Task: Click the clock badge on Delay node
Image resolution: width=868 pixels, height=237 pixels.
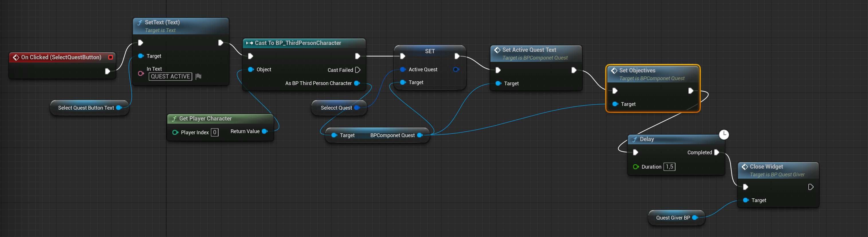Action: pyautogui.click(x=724, y=135)
